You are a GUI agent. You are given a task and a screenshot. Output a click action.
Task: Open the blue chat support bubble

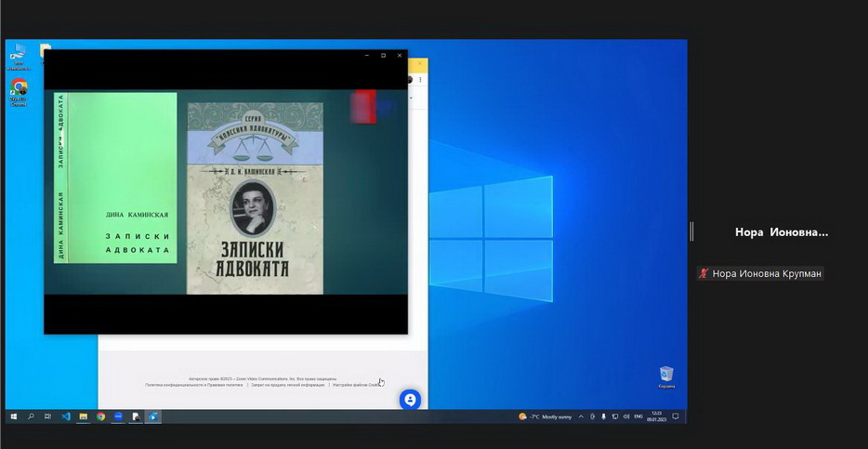click(410, 400)
